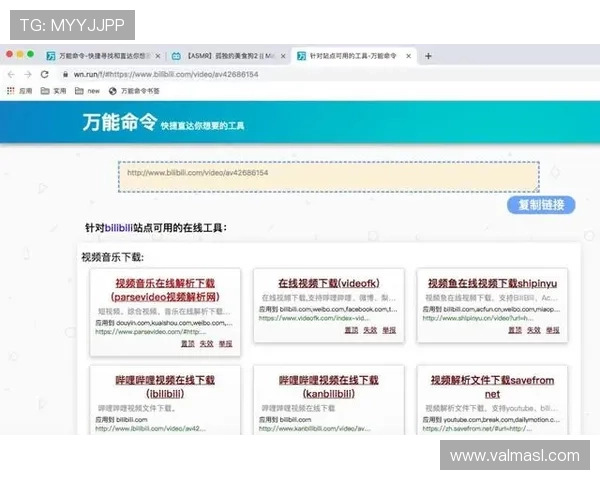Open 视频解析文件下载savefrom net link
600x480 pixels.
(x=492, y=387)
